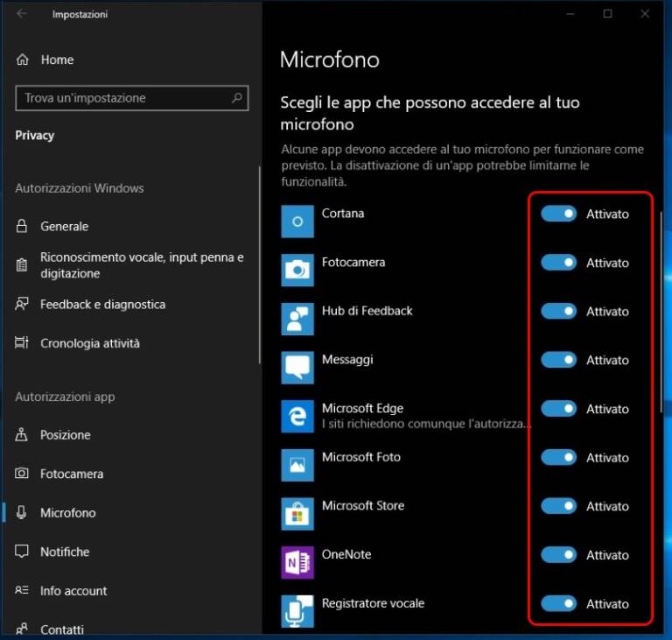Click the Microfono page heading

click(330, 60)
